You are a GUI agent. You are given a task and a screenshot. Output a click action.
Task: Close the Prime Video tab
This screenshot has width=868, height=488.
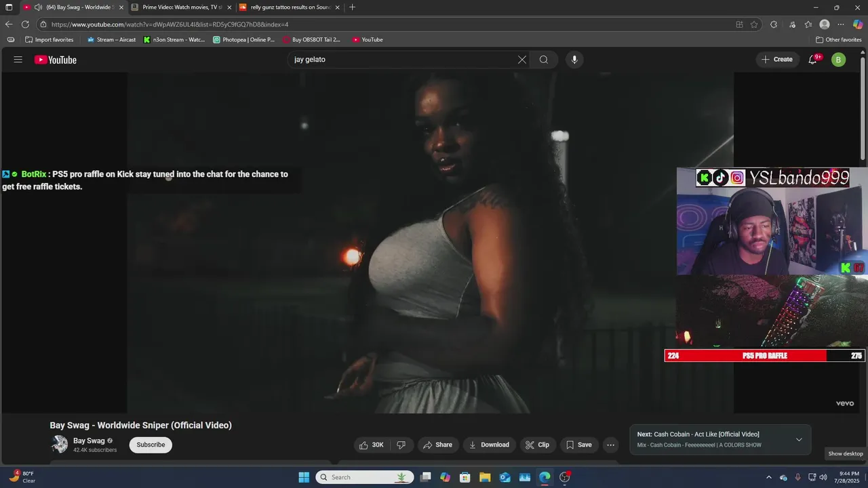pos(229,7)
